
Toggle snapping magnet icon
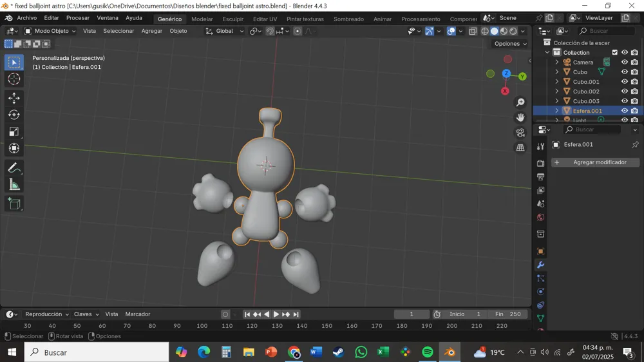(270, 31)
